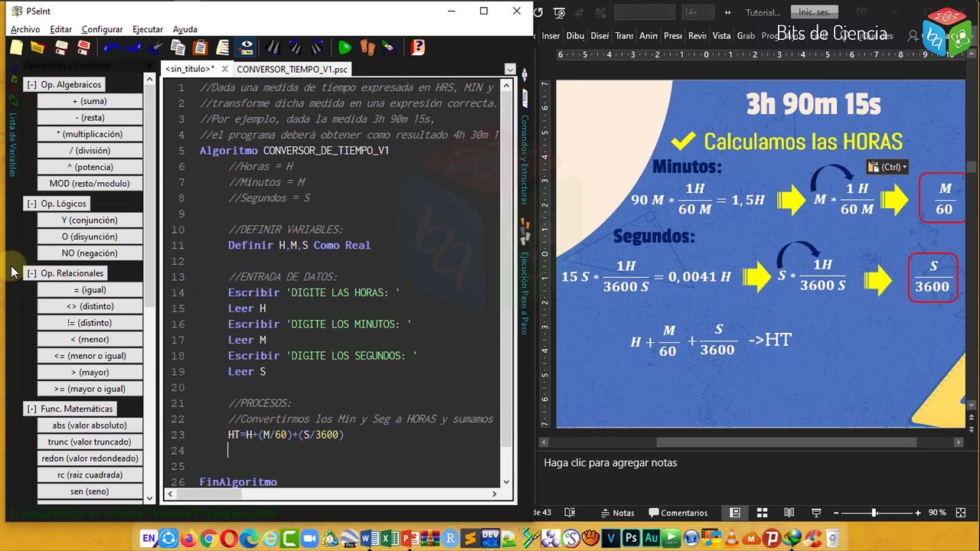This screenshot has width=980, height=551.
Task: Open the help book icon in PSeInt toolbar
Action: pos(417,47)
